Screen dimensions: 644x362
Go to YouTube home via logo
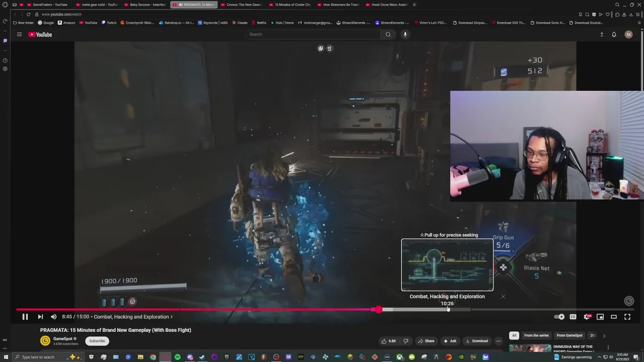point(40,35)
